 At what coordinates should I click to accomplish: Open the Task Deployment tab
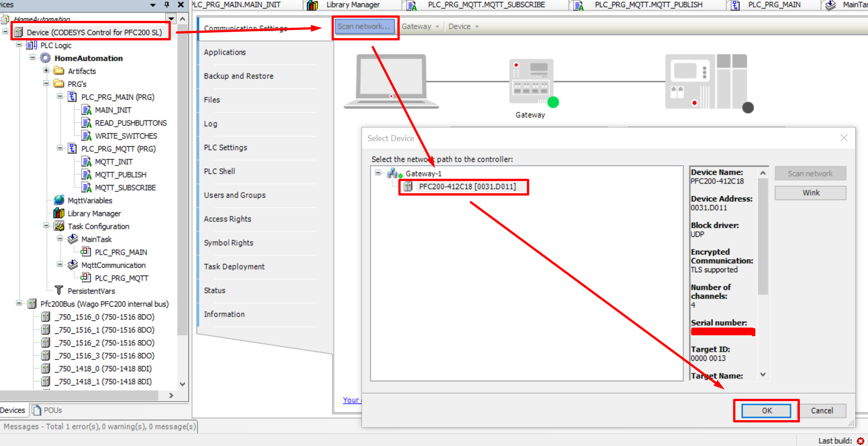[x=234, y=266]
